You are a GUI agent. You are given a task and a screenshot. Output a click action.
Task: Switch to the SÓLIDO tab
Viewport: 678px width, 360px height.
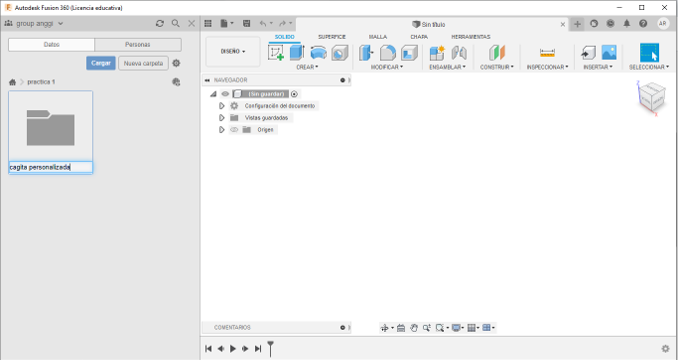tap(285, 37)
